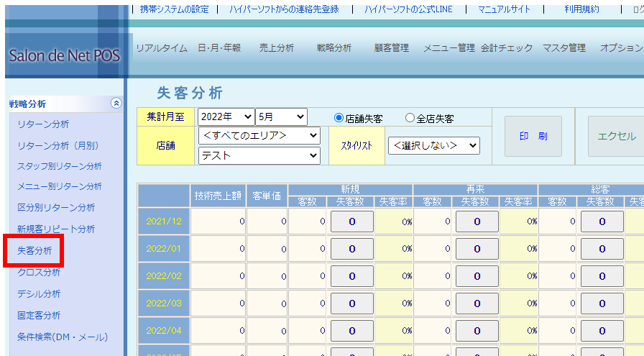Click the Salon de Net POS logo
This screenshot has width=644, height=356.
(65, 55)
